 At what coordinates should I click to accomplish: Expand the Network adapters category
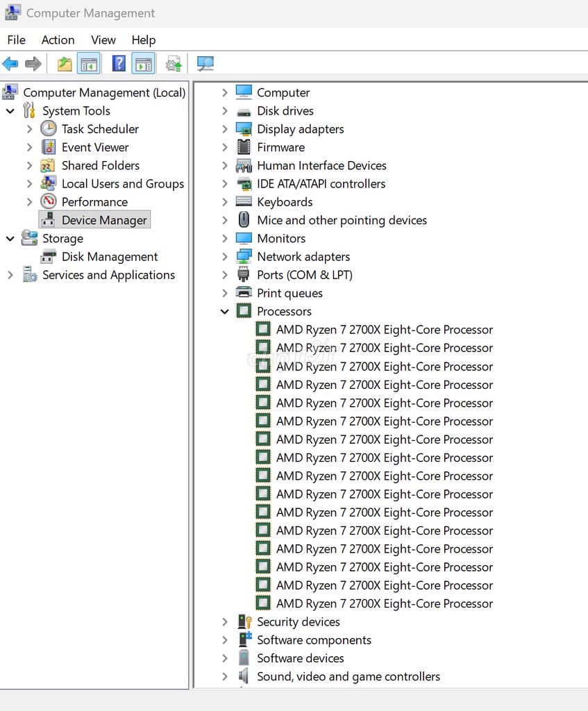point(224,257)
